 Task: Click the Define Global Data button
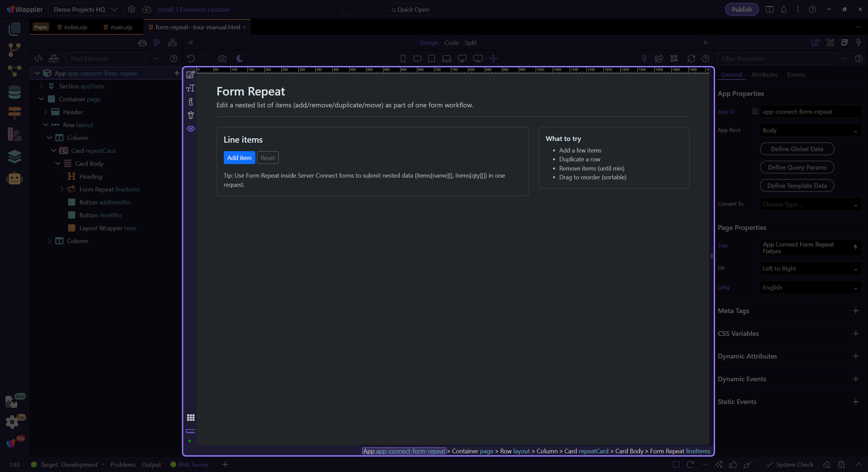[x=797, y=149]
